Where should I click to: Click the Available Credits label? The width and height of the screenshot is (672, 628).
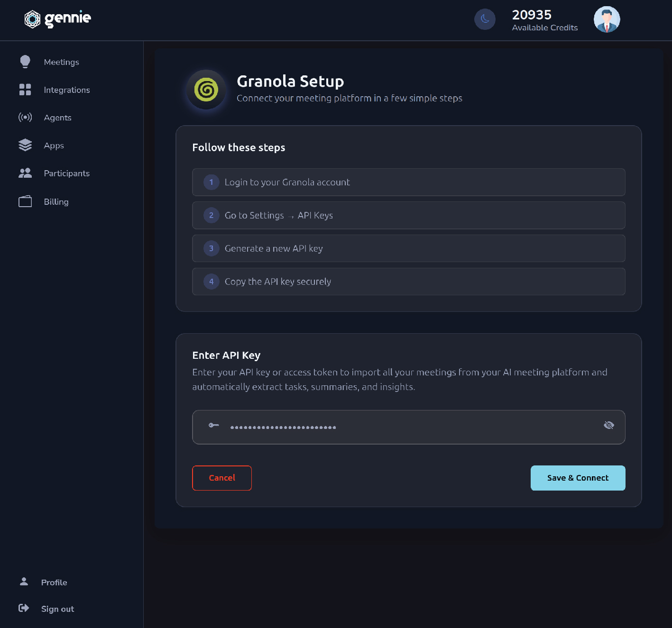tap(545, 27)
